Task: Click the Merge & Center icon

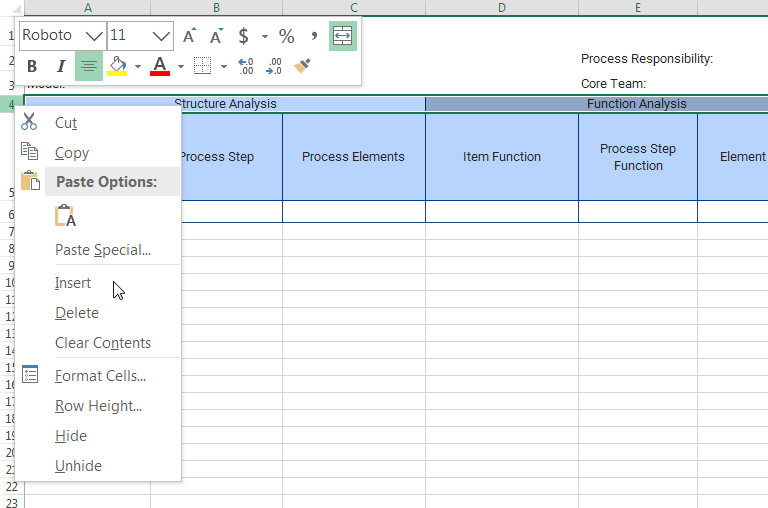Action: [342, 36]
